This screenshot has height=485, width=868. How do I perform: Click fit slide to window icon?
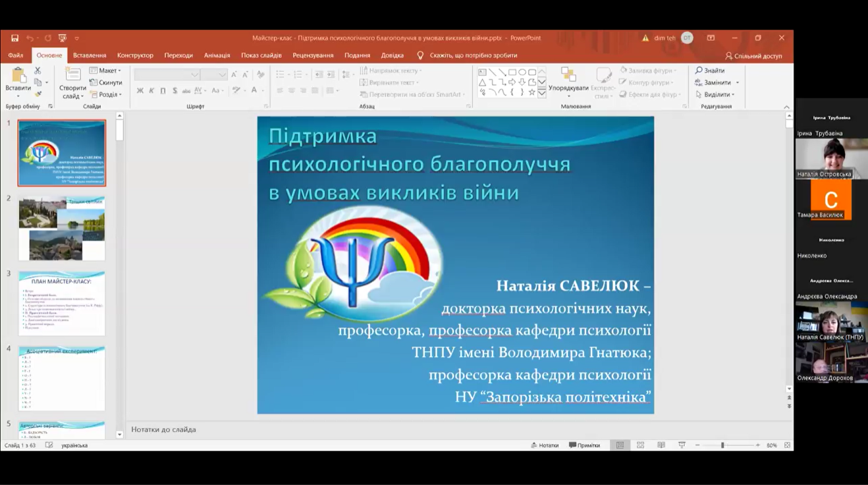point(787,445)
